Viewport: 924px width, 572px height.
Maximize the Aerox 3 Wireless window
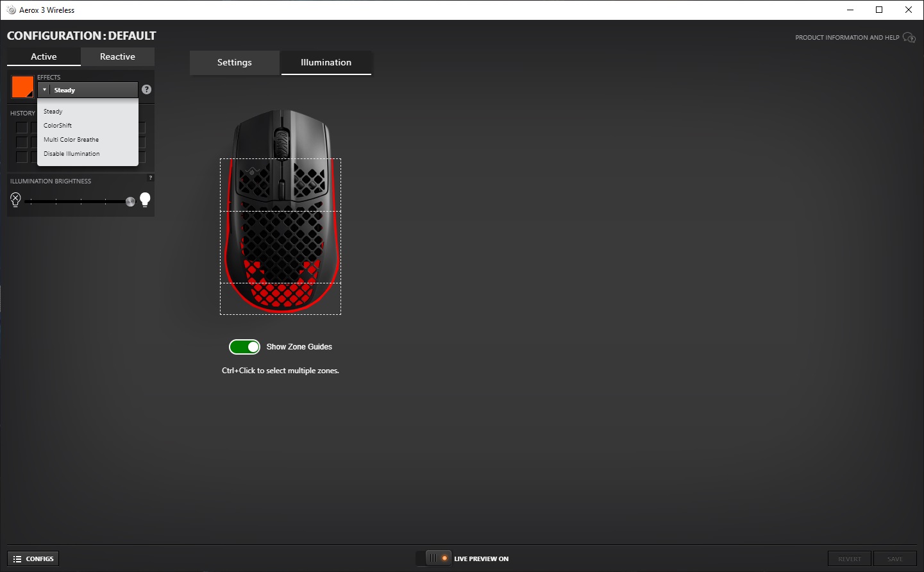pos(879,10)
